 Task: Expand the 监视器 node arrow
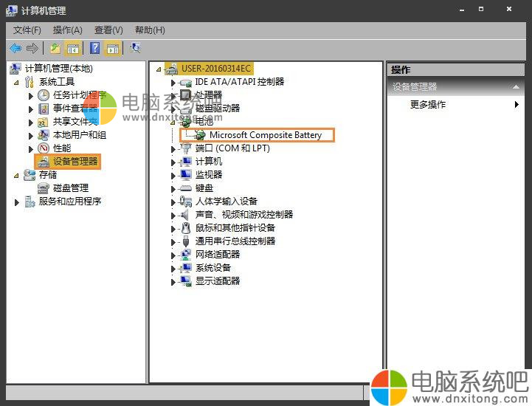point(173,176)
